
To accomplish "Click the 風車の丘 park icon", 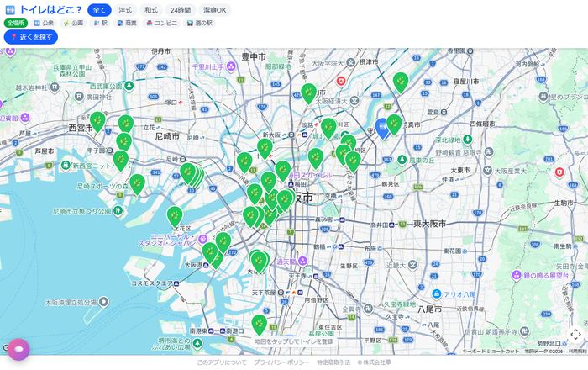I will coord(402,160).
